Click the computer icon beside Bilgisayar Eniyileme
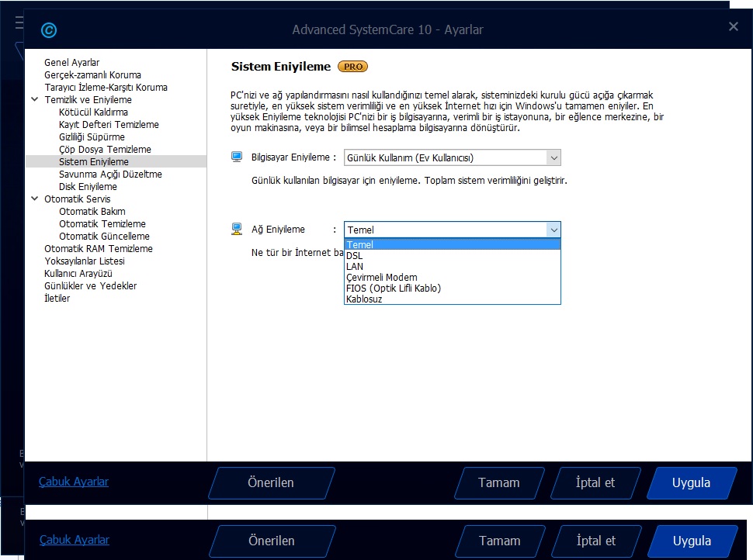The height and width of the screenshot is (560, 753). point(237,157)
